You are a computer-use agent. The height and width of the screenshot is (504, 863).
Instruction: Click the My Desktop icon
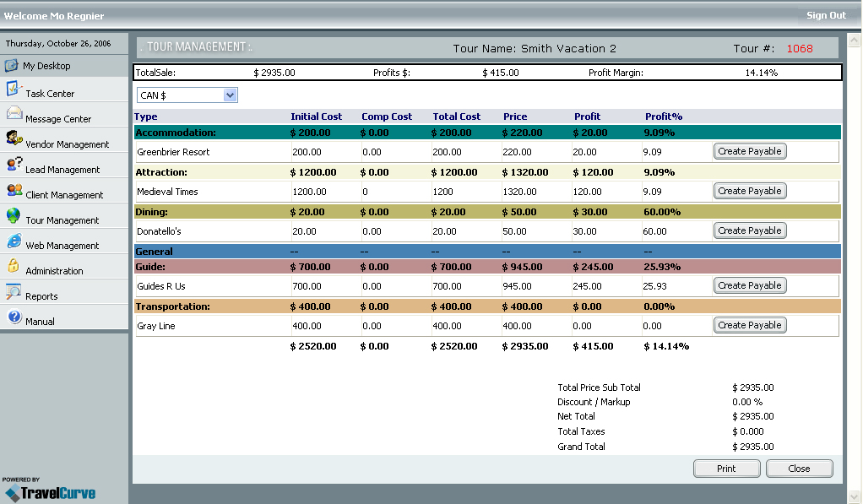[x=12, y=66]
